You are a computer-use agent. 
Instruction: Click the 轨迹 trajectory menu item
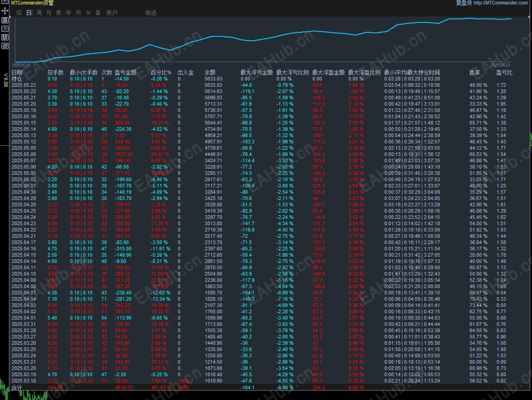click(x=151, y=13)
